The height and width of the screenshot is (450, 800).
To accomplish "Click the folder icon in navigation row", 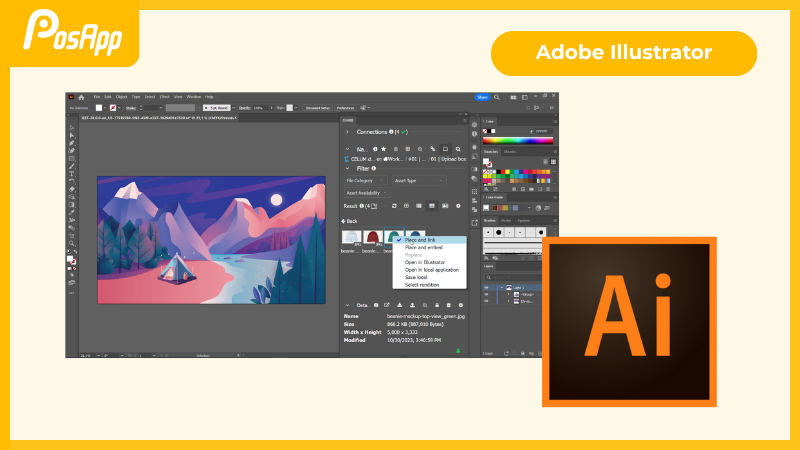I will tap(445, 149).
